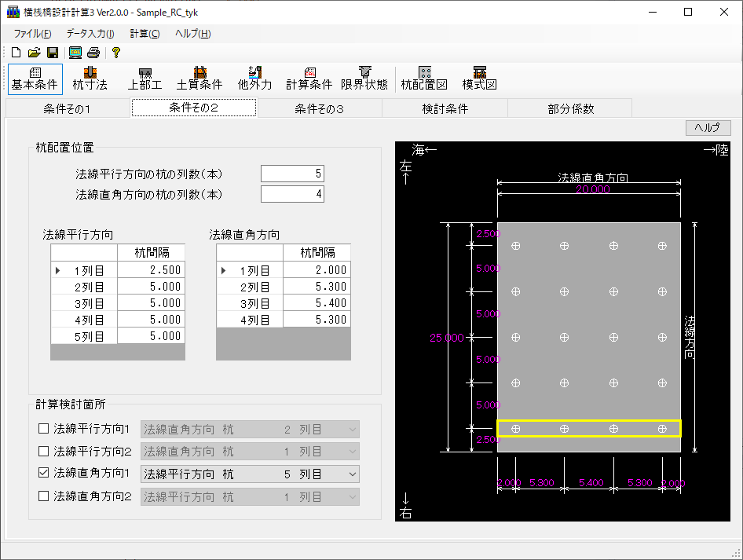Viewport: 743px width, 560px height.
Task: Click the ヘルプ button
Action: [708, 127]
